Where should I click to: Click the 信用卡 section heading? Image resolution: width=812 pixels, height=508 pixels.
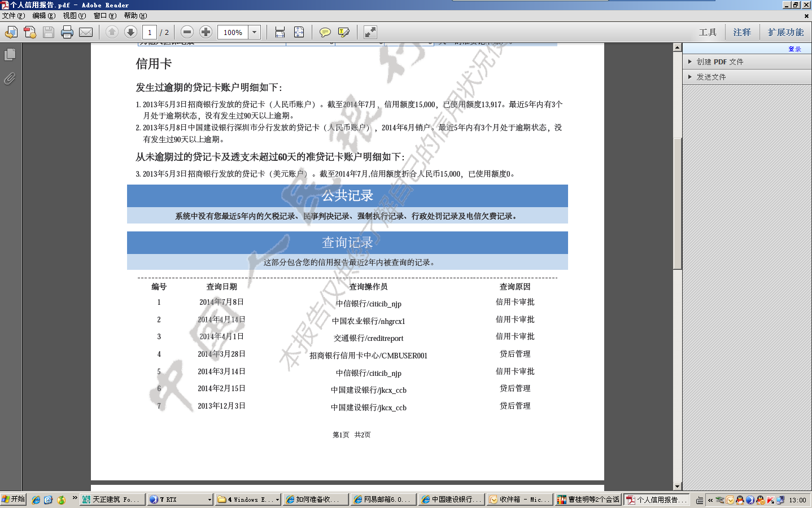[x=154, y=64]
